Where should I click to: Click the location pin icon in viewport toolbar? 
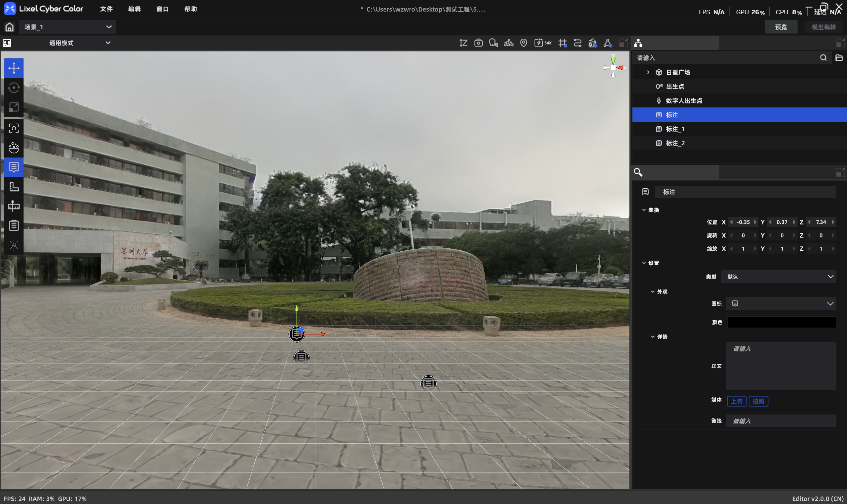point(524,43)
